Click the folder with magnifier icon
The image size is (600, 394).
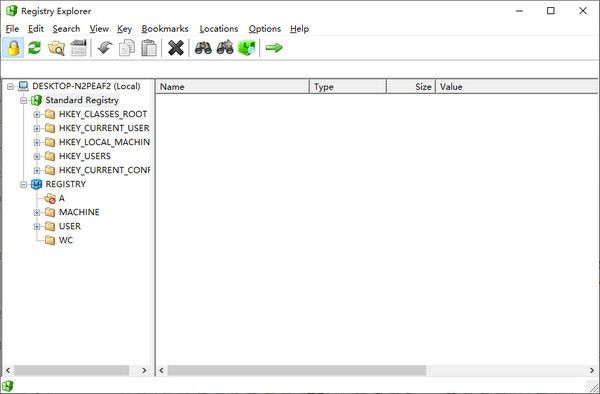click(56, 48)
